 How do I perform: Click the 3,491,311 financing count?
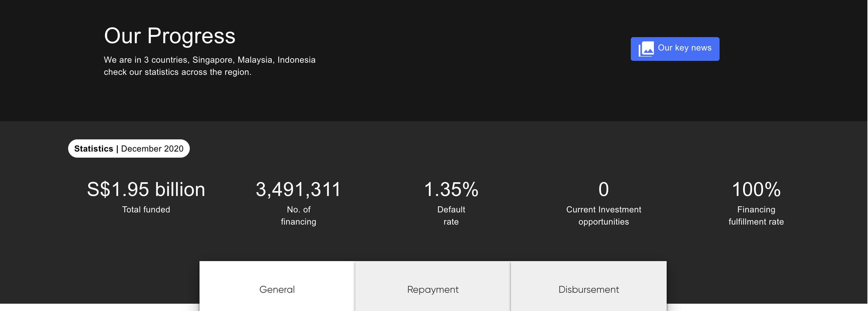[x=298, y=189]
